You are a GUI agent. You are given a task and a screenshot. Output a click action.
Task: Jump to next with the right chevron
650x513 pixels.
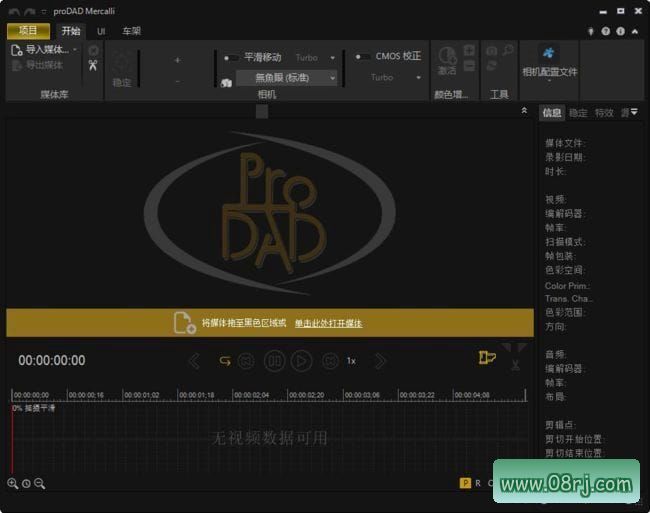[380, 361]
